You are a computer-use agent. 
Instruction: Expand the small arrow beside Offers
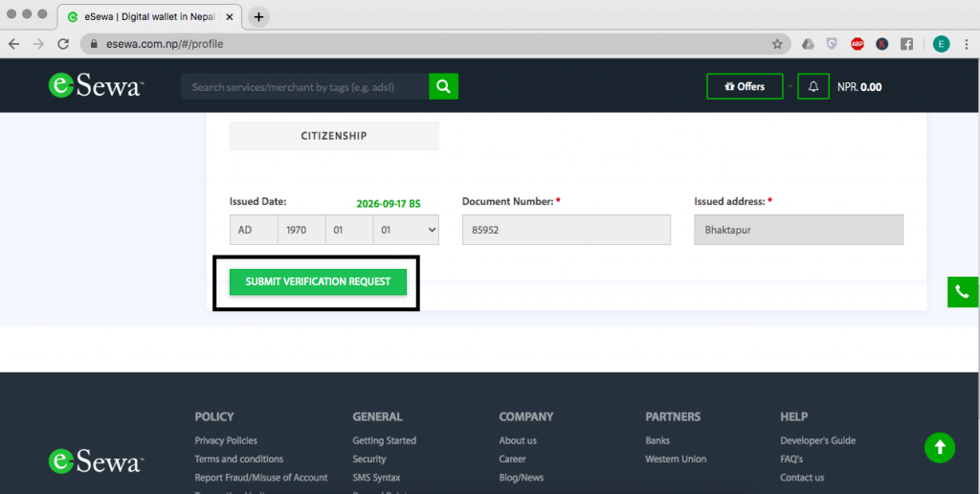[791, 86]
